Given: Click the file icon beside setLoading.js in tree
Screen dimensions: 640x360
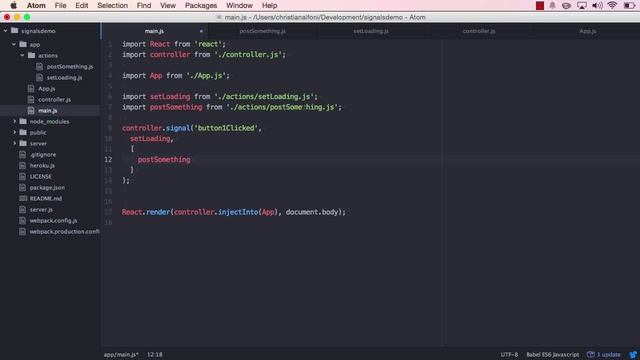Looking at the screenshot, I should 40,77.
